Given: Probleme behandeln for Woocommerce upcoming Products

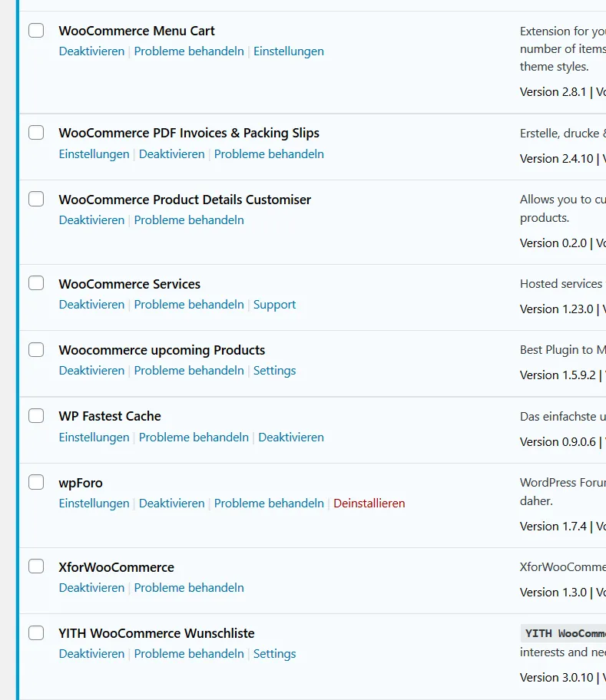Looking at the screenshot, I should [189, 371].
